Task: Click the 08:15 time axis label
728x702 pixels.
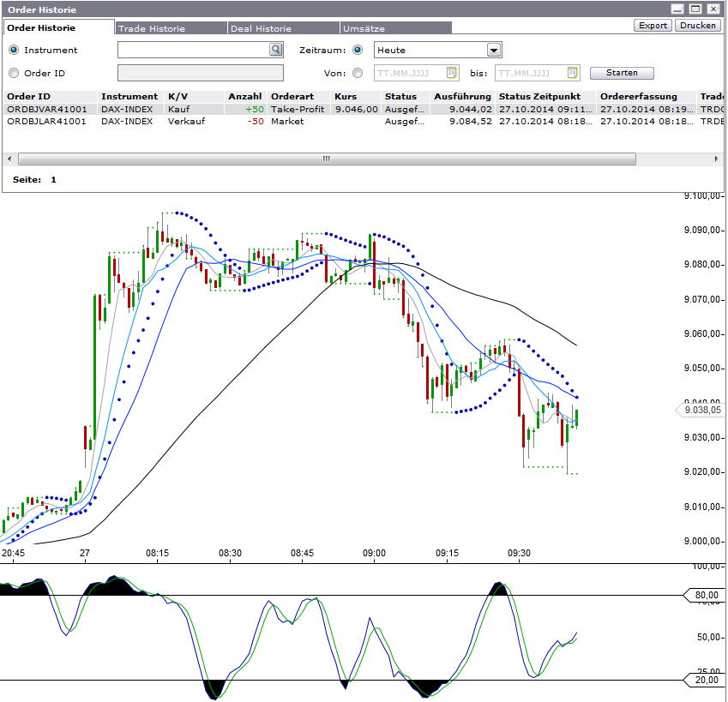Action: (158, 553)
